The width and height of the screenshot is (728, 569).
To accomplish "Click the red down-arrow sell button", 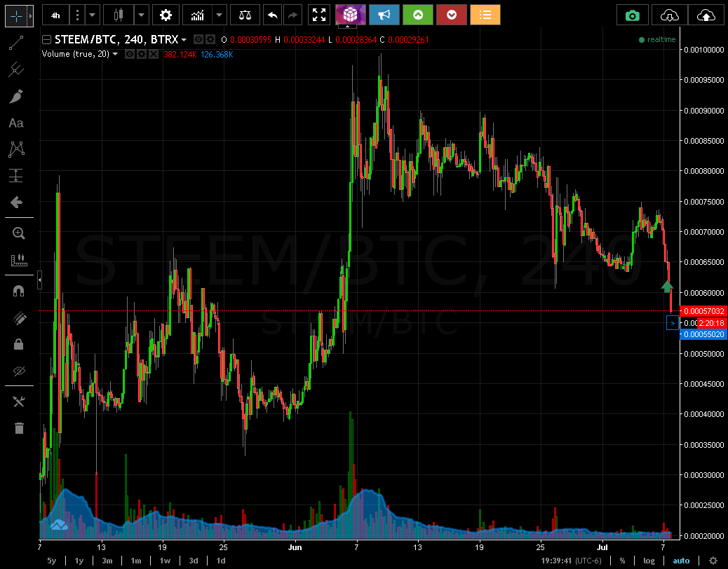I will (452, 15).
